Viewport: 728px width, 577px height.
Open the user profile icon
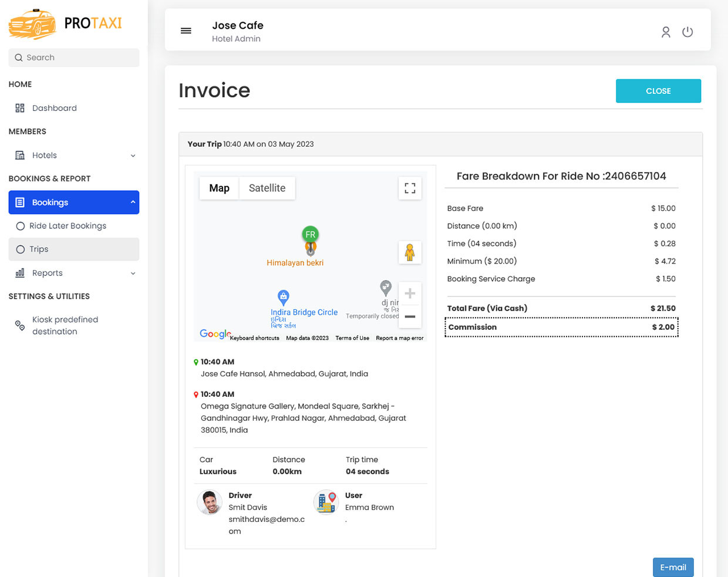click(x=666, y=32)
